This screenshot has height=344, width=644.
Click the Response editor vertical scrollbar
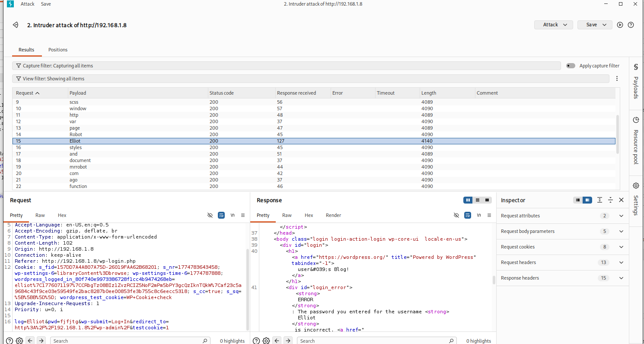pyautogui.click(x=494, y=280)
